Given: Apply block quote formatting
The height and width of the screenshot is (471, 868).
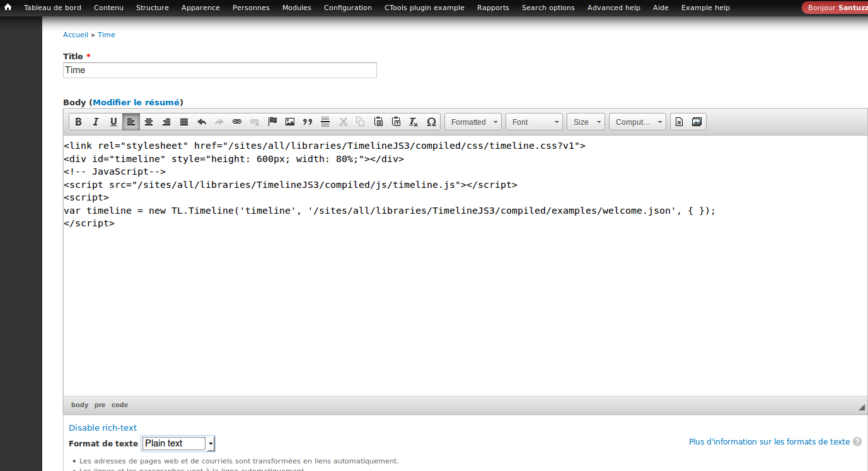Looking at the screenshot, I should [308, 122].
